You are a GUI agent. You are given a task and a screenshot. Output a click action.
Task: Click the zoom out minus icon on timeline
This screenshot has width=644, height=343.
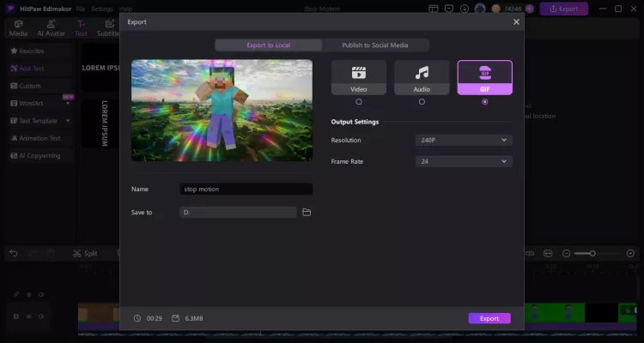point(566,254)
